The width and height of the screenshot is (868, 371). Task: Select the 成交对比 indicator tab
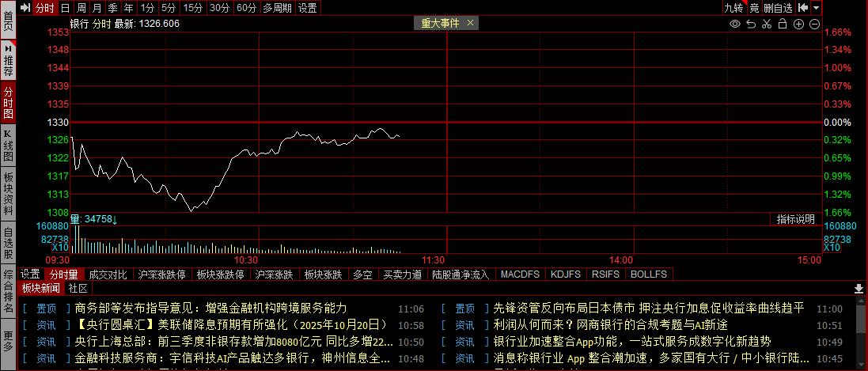108,274
